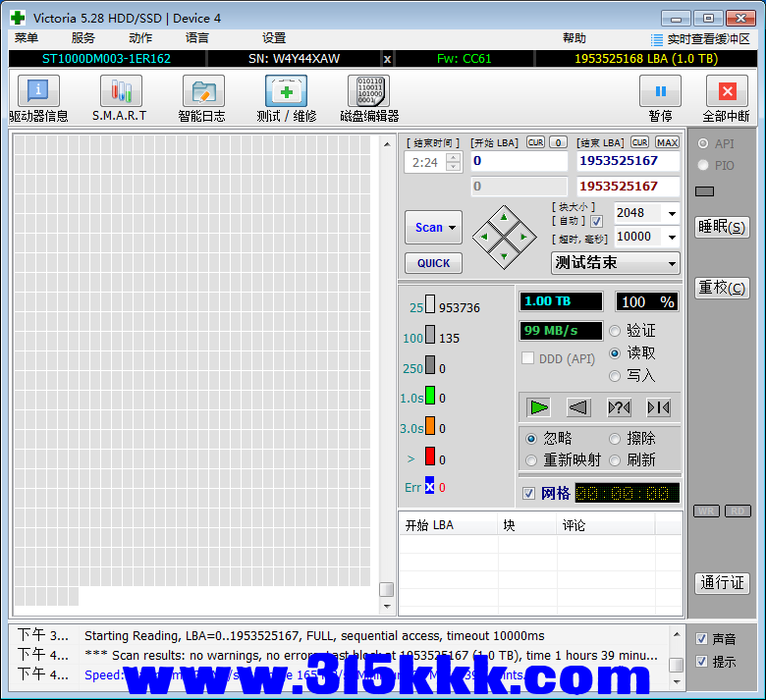766x700 pixels.
Task: Open the 10000 timeout dropdown
Action: click(672, 237)
